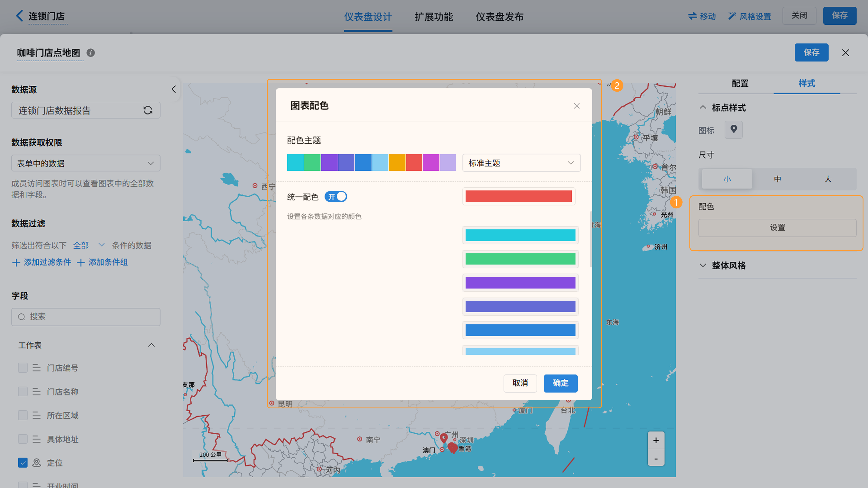Click the map pin 图标 selector
Screen dimensions: 868x488
tap(733, 129)
